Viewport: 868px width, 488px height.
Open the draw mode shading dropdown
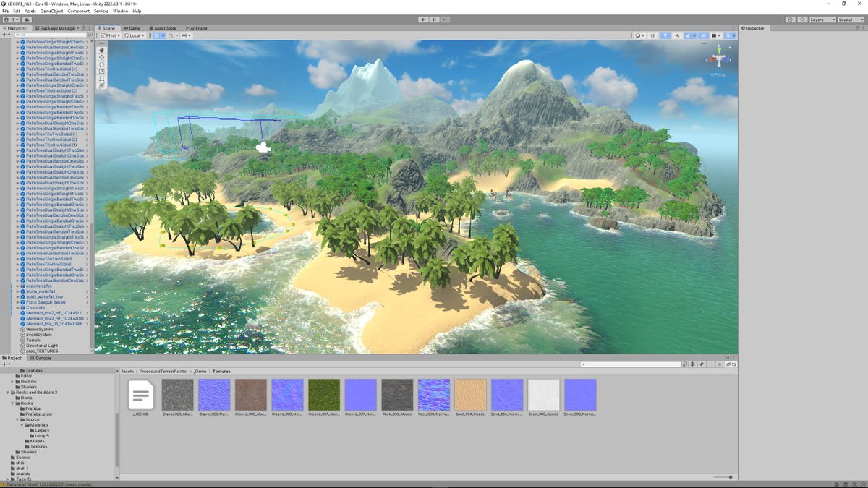pyautogui.click(x=639, y=35)
